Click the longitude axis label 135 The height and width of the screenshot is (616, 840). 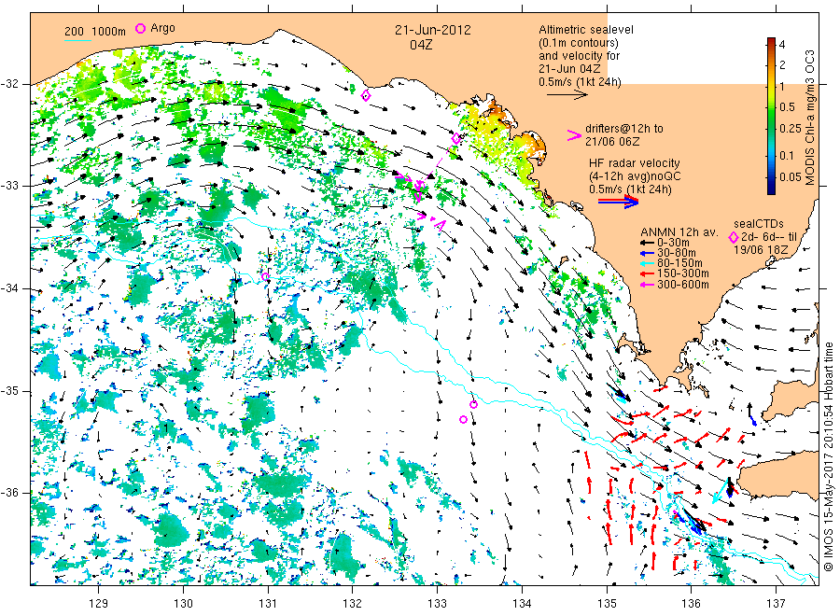(607, 604)
